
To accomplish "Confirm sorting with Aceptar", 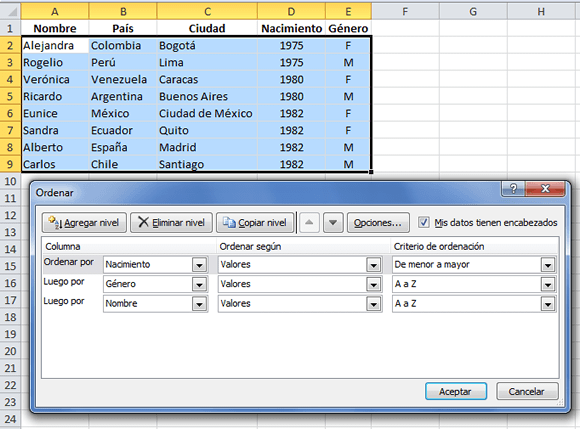I will pyautogui.click(x=455, y=391).
